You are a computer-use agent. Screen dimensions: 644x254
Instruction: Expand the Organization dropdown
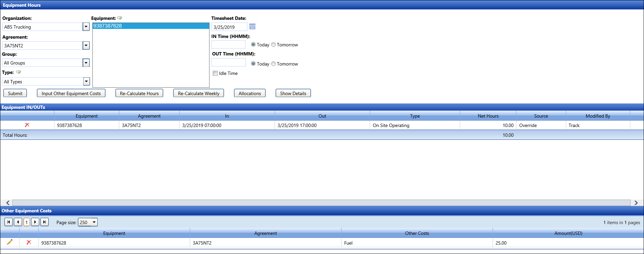[86, 27]
